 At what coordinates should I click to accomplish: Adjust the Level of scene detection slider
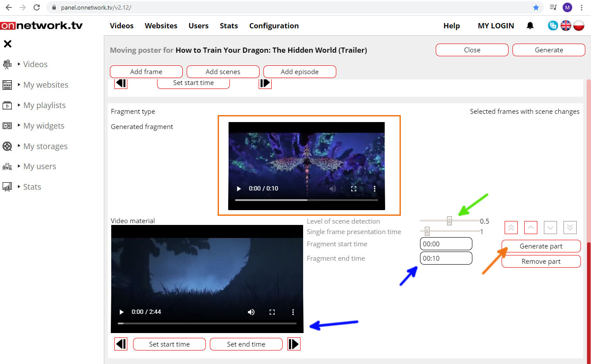449,221
